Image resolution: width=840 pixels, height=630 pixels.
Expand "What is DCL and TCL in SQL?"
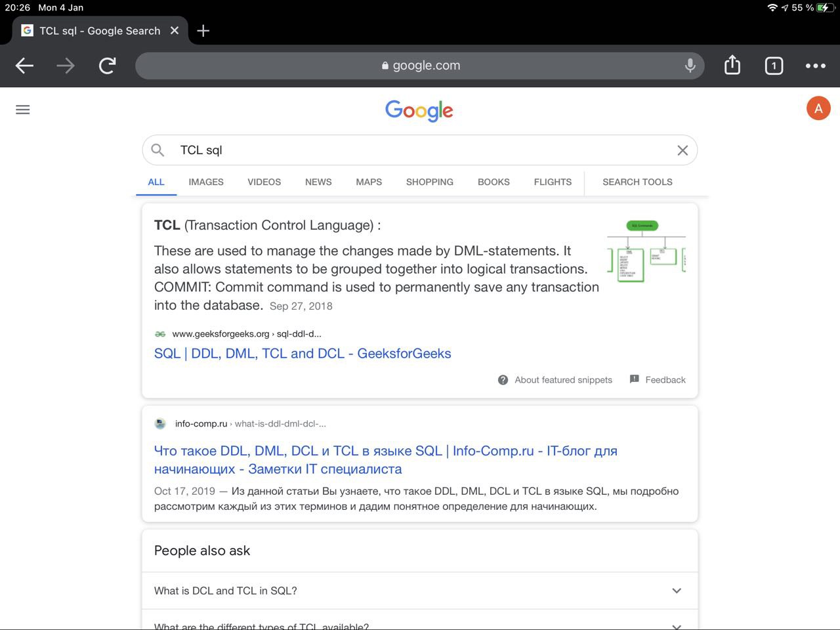tap(420, 591)
